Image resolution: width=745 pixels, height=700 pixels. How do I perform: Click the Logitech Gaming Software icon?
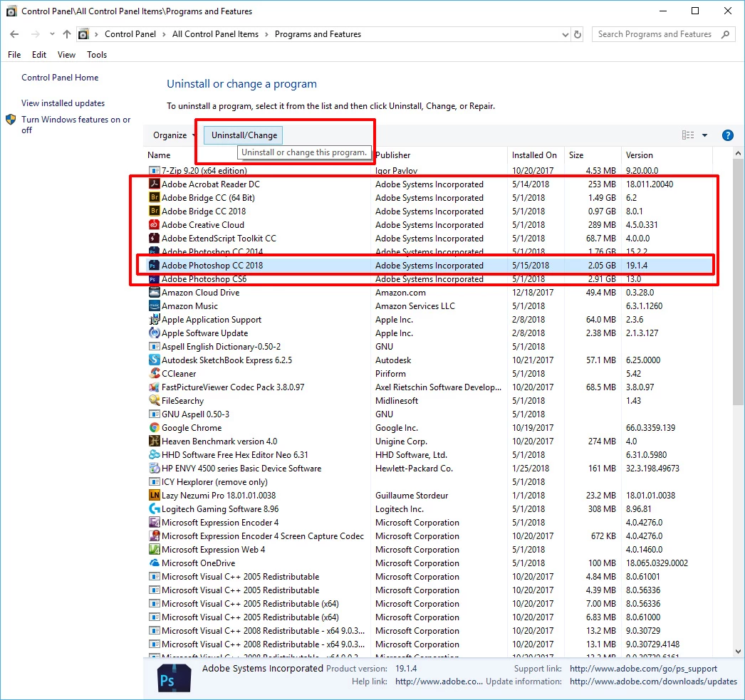click(154, 508)
